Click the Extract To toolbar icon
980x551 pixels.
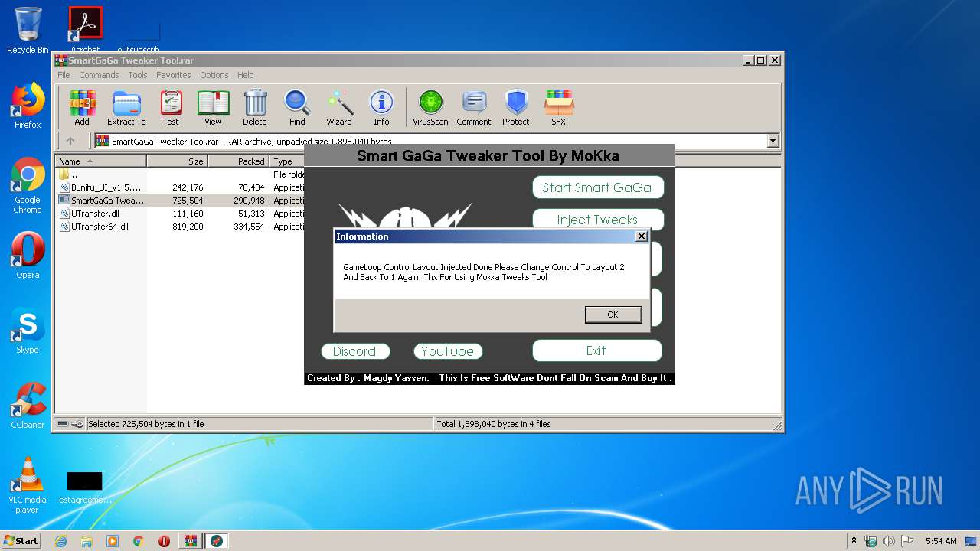pos(126,107)
